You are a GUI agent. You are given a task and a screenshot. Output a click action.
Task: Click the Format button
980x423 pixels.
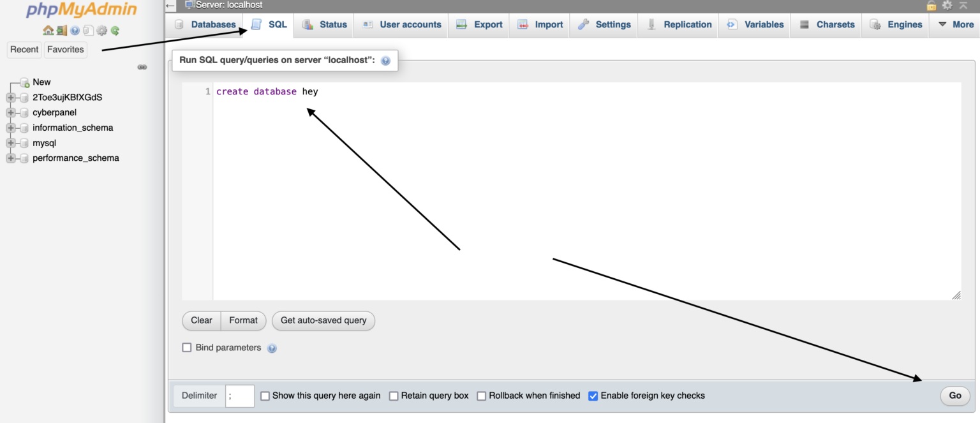coord(243,320)
